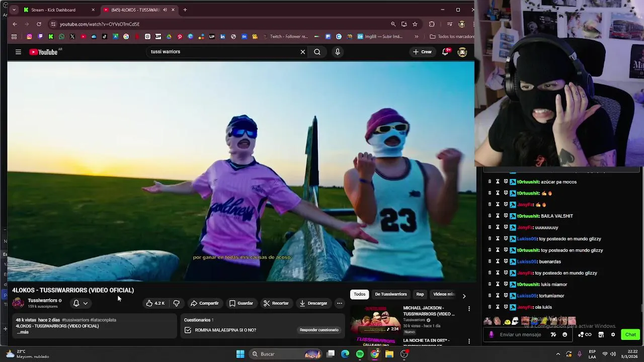Click the green Chat send button
The image size is (644, 362).
click(x=630, y=334)
